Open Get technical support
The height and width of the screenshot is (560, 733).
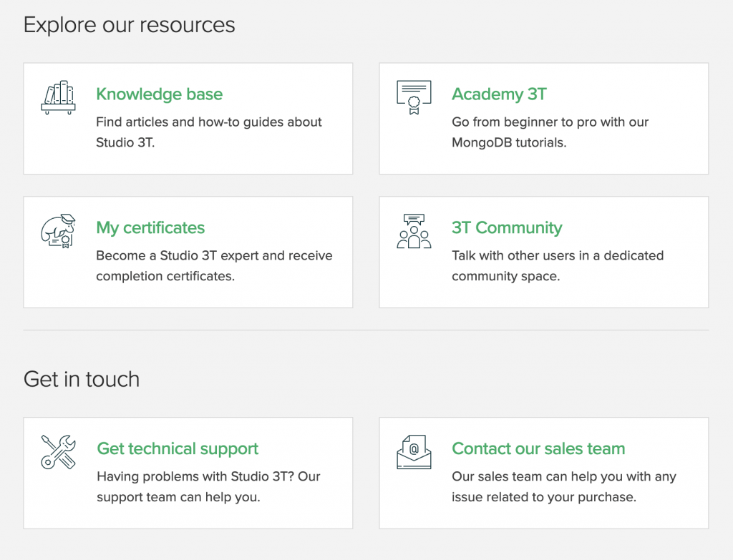tap(178, 448)
